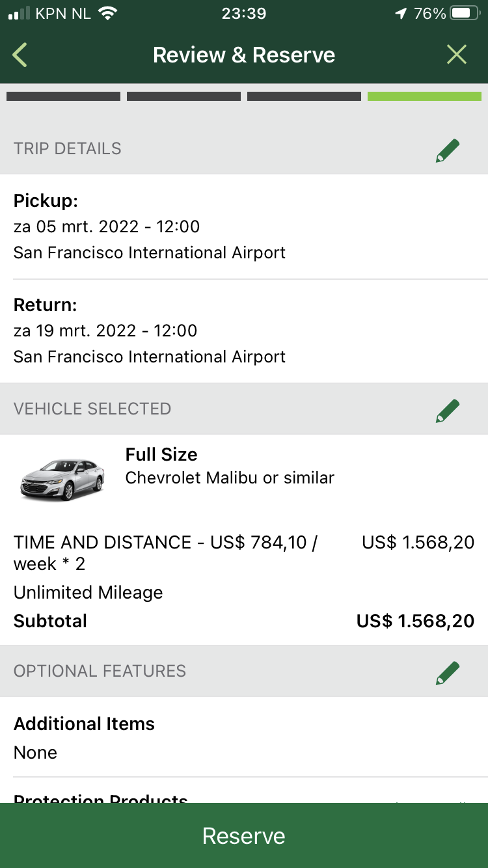This screenshot has height=868, width=488.
Task: Edit the selected vehicle pencil icon
Action: (x=448, y=410)
